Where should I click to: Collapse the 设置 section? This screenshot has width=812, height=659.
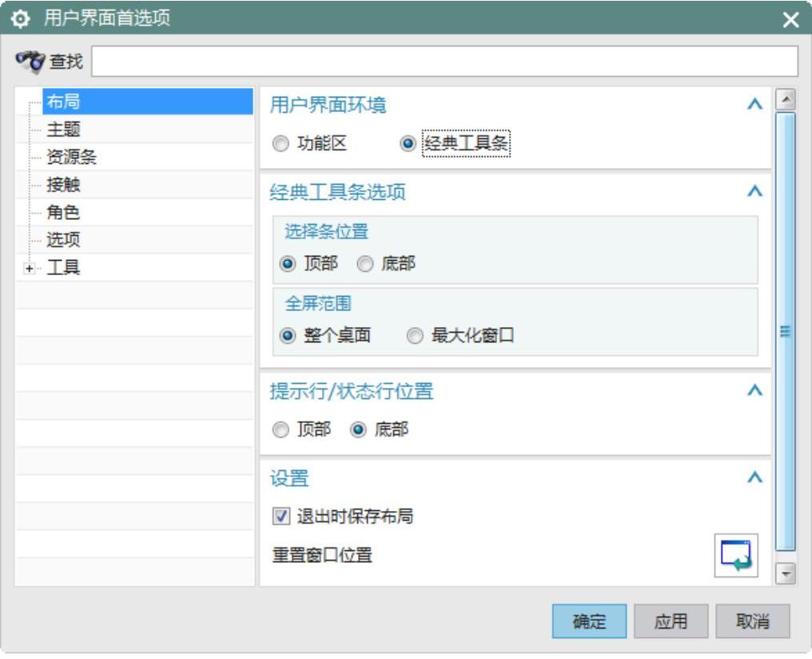tap(754, 477)
